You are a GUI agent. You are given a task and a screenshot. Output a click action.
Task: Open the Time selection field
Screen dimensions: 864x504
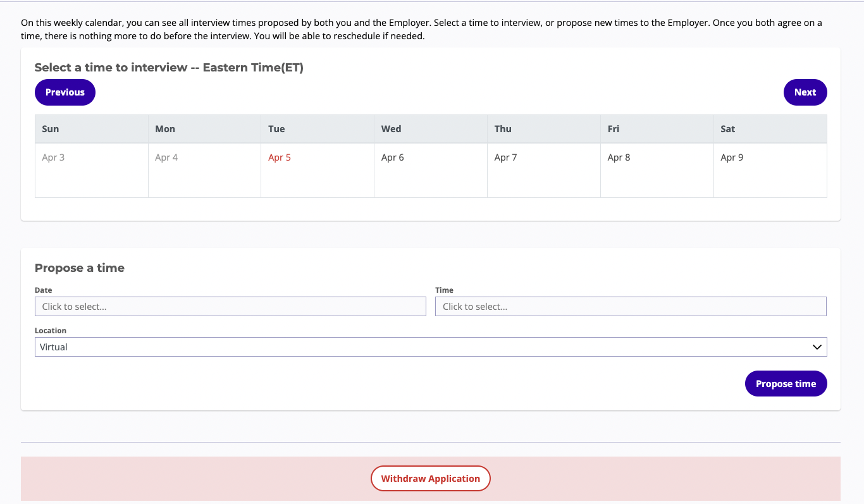(630, 307)
